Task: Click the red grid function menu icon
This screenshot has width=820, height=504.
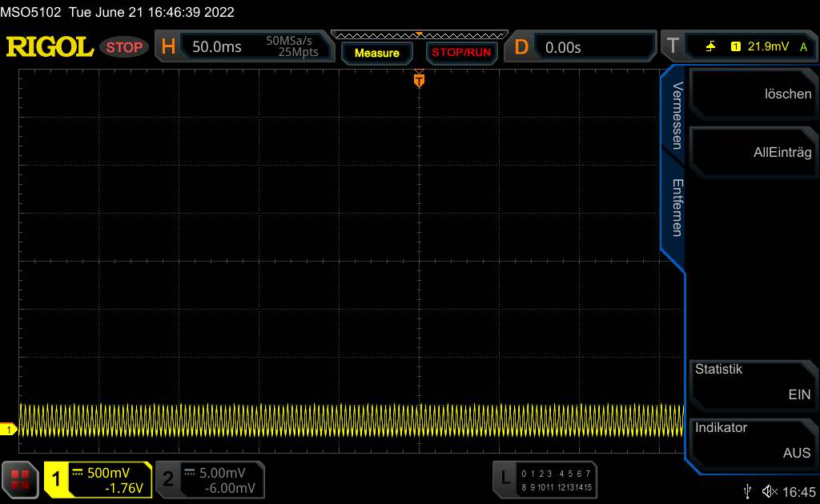Action: pos(20,479)
